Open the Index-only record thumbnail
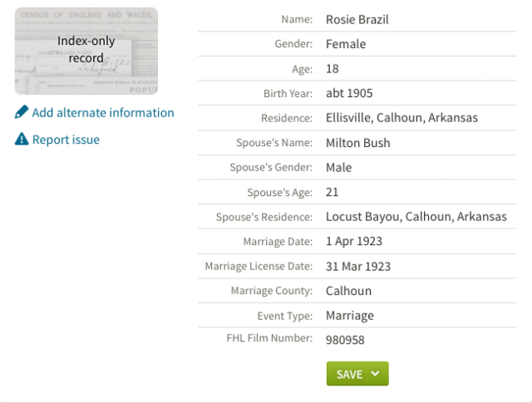 (86, 51)
